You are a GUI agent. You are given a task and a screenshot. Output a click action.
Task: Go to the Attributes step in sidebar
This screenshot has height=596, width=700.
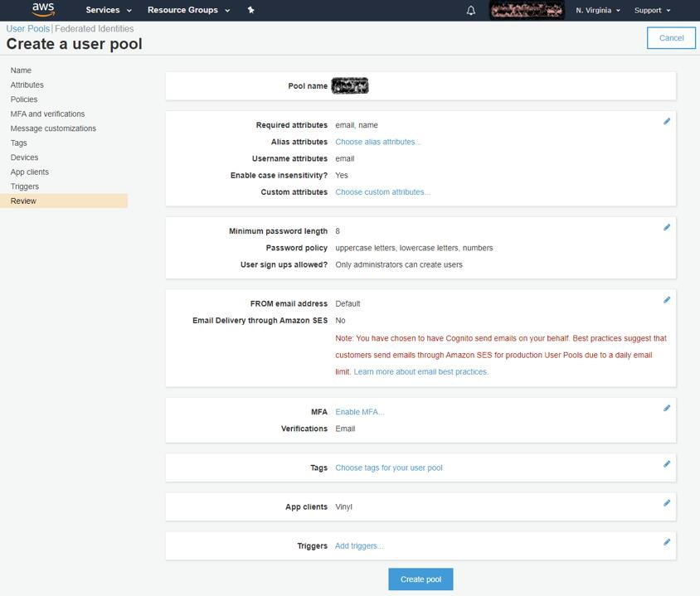tap(27, 85)
